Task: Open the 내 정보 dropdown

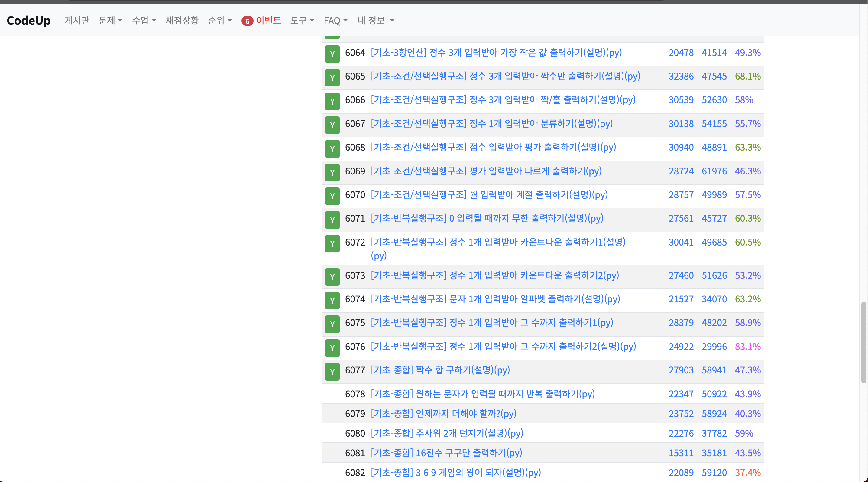Action: (375, 20)
